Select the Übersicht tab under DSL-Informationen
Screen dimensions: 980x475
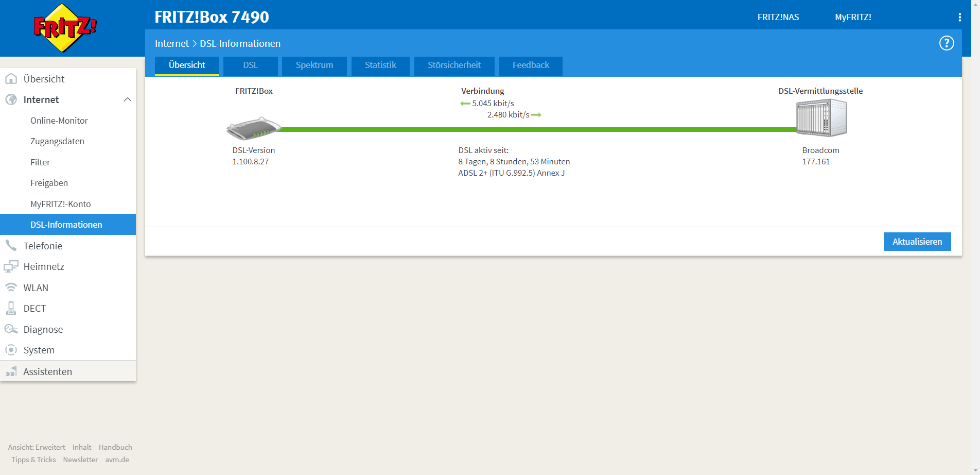click(x=187, y=65)
